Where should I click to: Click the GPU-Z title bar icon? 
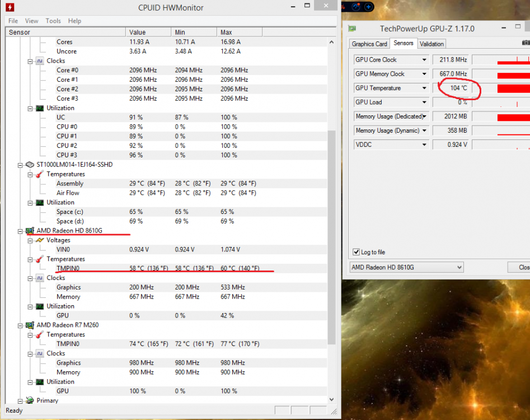(351, 29)
